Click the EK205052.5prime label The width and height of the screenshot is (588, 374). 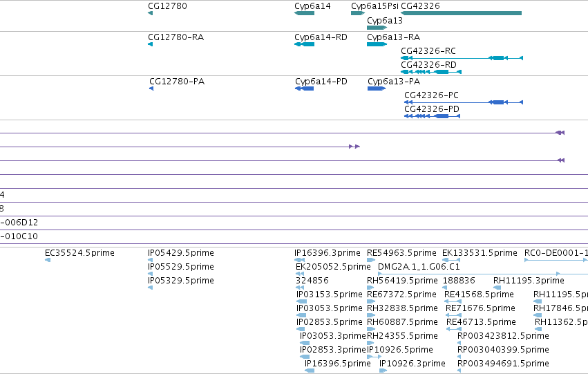click(333, 267)
